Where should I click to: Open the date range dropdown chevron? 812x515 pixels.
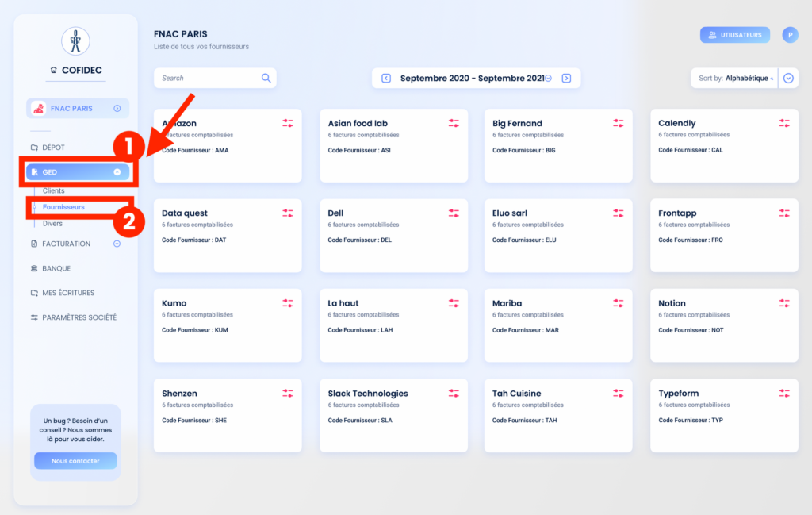tap(549, 79)
